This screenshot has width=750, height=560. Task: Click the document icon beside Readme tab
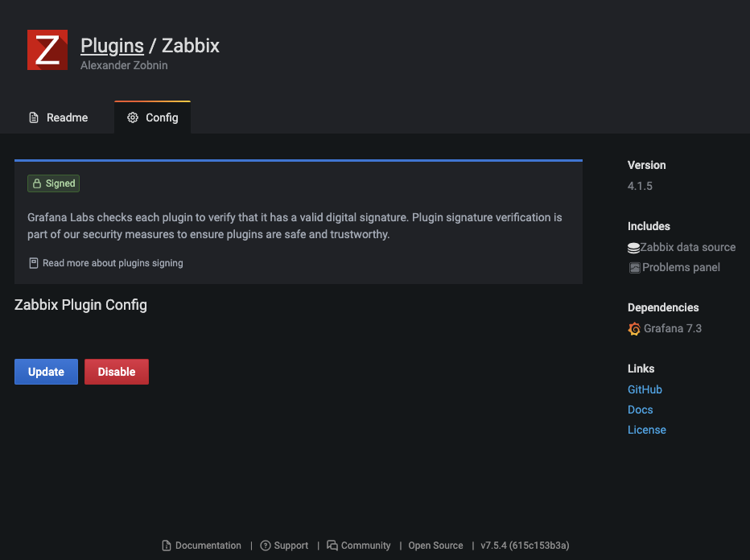32,117
